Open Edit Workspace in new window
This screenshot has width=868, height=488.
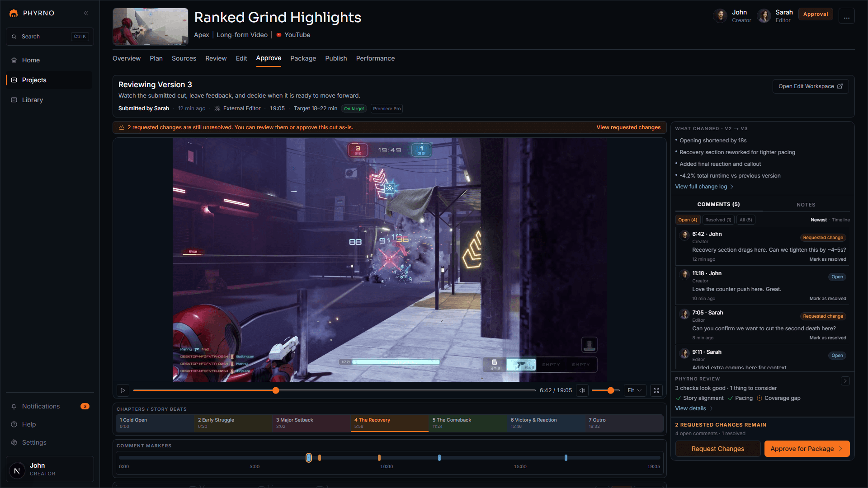pos(811,86)
